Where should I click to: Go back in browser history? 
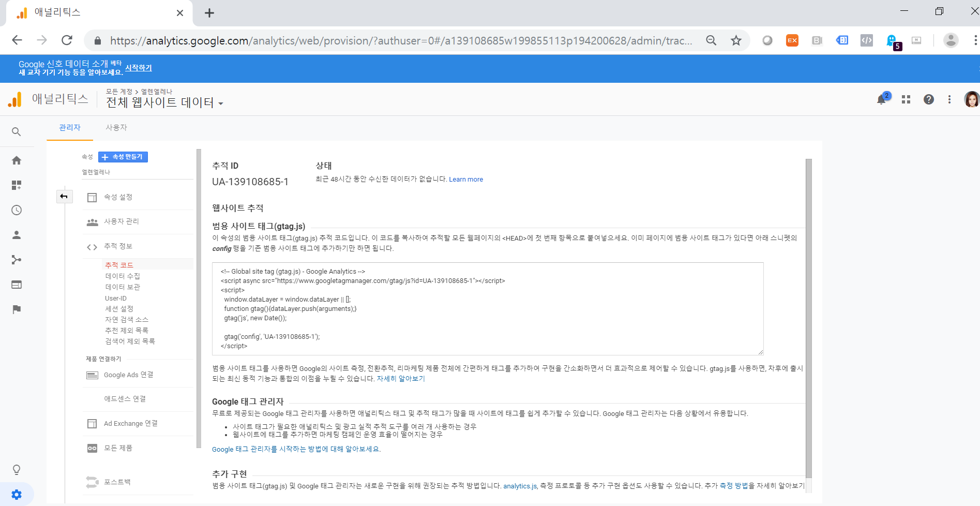[x=17, y=40]
